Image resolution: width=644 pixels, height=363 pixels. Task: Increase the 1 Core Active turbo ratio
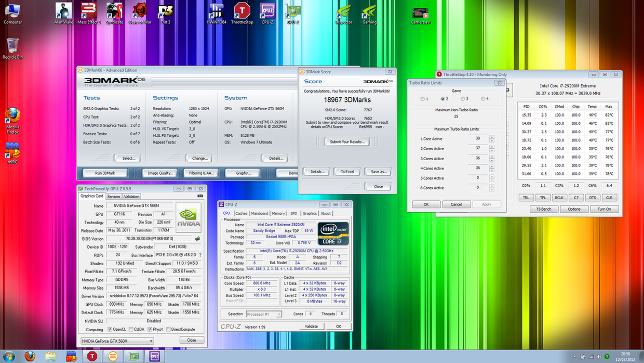tap(491, 137)
